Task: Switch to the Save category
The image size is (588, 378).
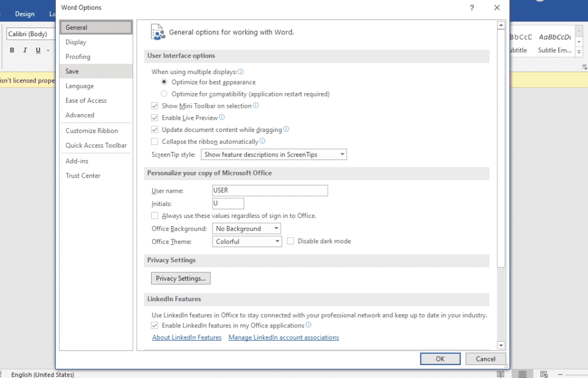Action: click(x=72, y=71)
